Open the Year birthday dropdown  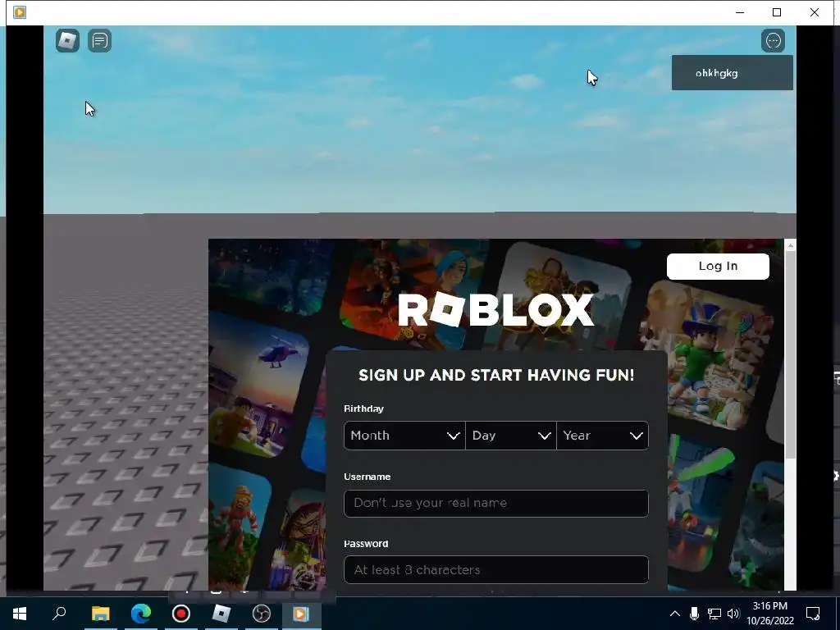coord(603,436)
